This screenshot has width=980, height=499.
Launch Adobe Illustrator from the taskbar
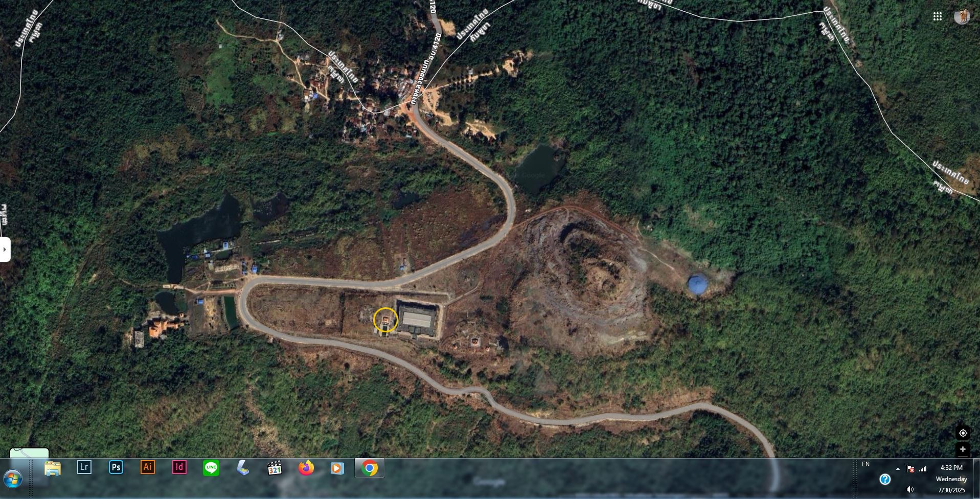pyautogui.click(x=148, y=467)
